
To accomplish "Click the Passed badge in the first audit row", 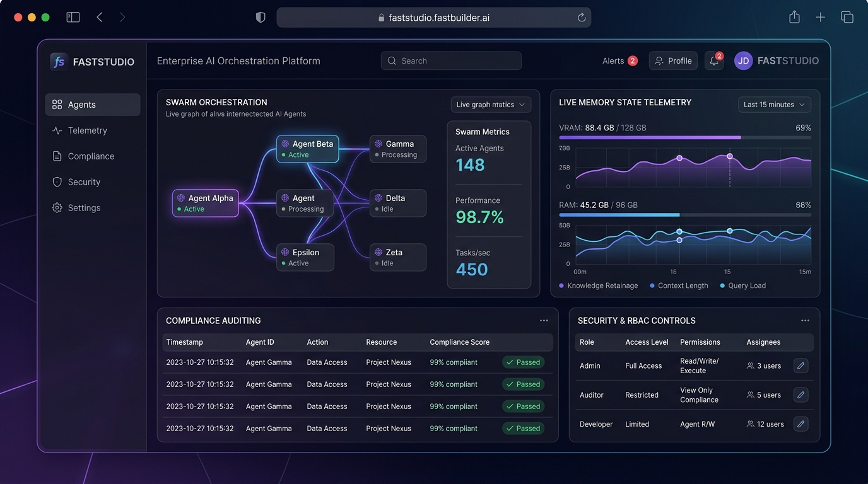I will point(524,362).
